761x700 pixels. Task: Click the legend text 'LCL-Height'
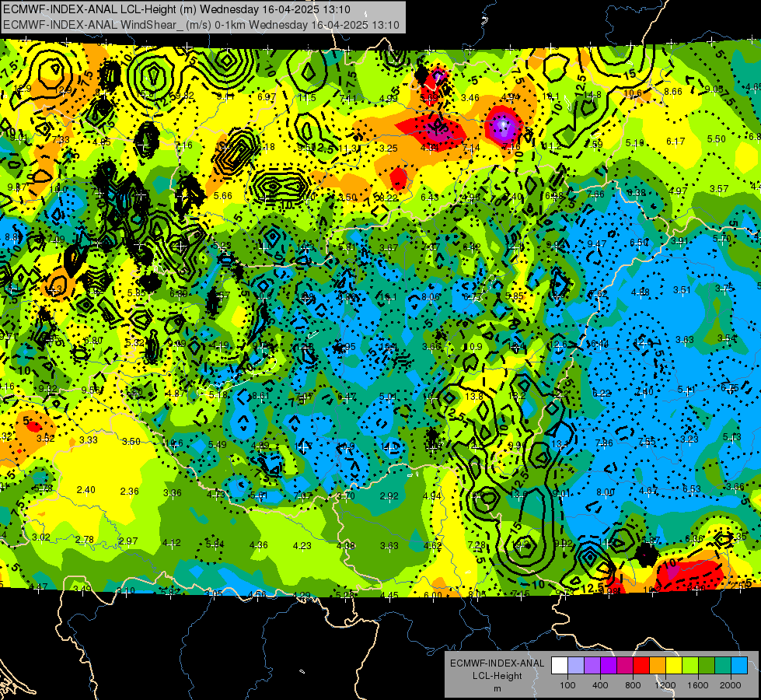497,676
